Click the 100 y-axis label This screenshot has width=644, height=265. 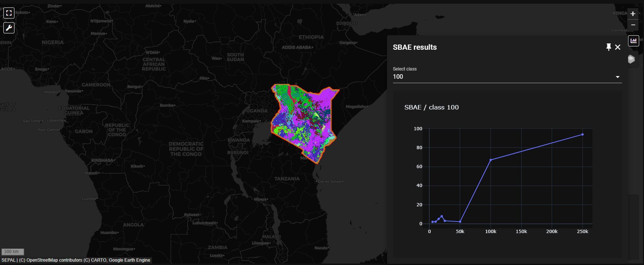tap(418, 129)
